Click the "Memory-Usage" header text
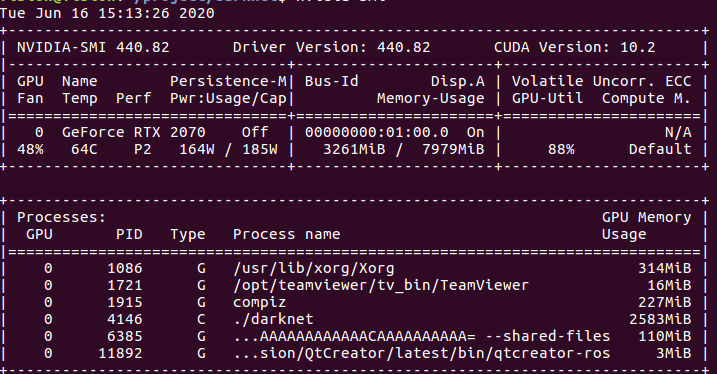The height and width of the screenshot is (374, 717). (430, 98)
